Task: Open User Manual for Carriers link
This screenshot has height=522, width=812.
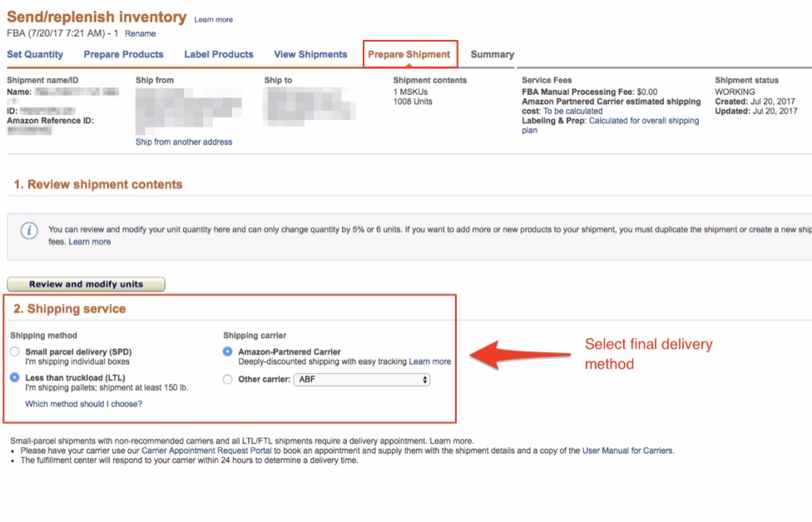Action: (627, 450)
